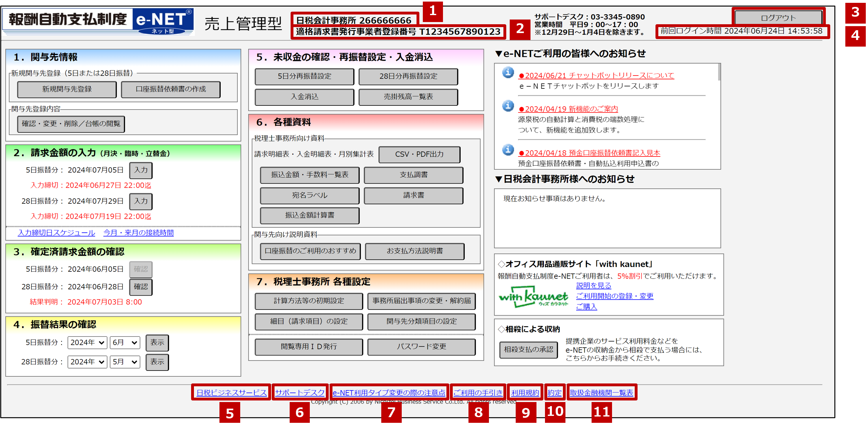Click the お知らせ panel scrollbar
Screen dimensions: 868x431
coord(719,72)
